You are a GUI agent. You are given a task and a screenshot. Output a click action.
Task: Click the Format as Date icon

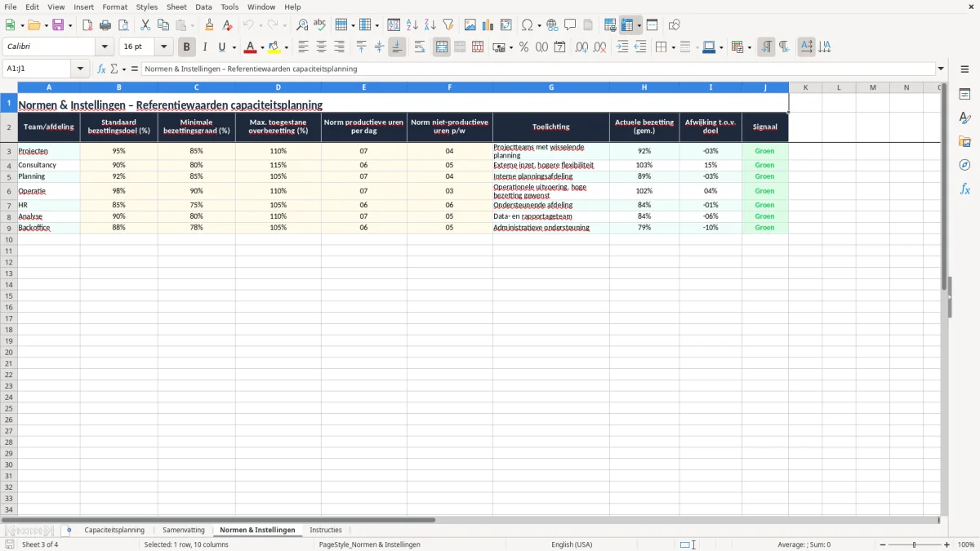[x=560, y=47]
